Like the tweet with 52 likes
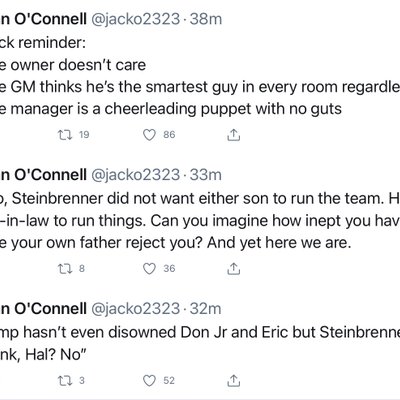This screenshot has height=400, width=400. (149, 381)
